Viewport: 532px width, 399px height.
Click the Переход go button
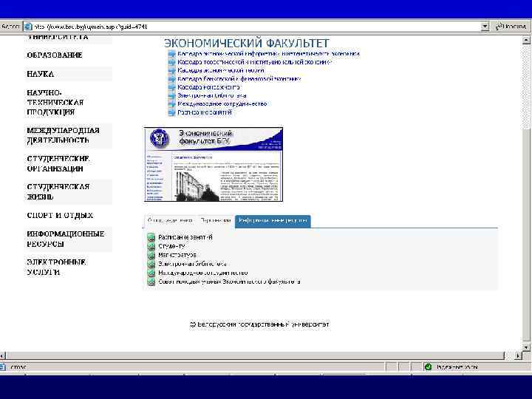(511, 26)
